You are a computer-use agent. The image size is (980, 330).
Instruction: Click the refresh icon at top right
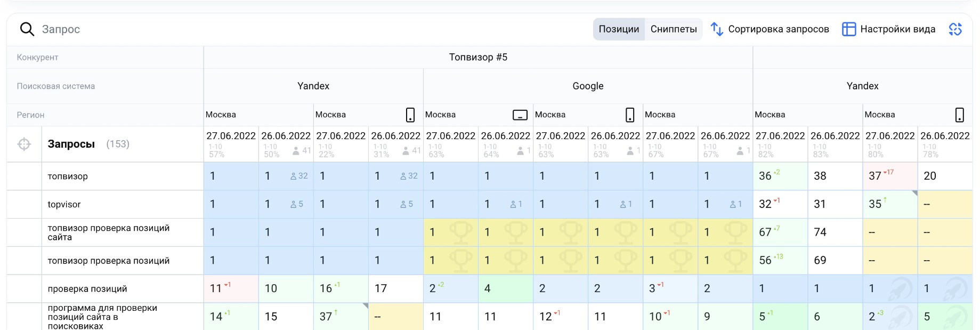(x=955, y=29)
